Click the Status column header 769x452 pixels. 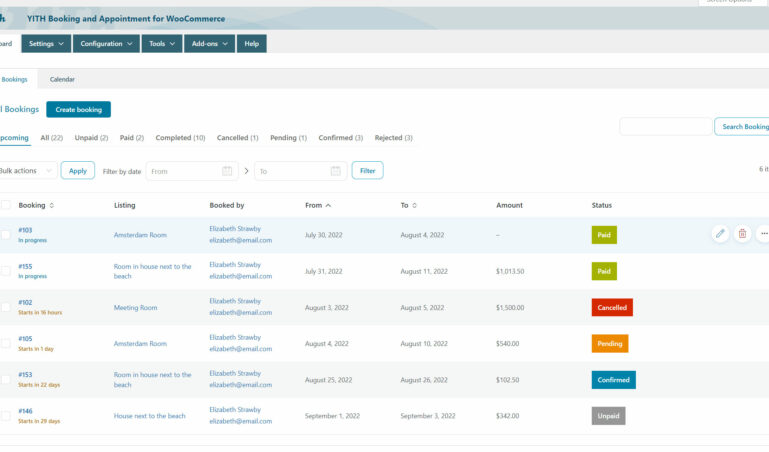[x=602, y=205]
